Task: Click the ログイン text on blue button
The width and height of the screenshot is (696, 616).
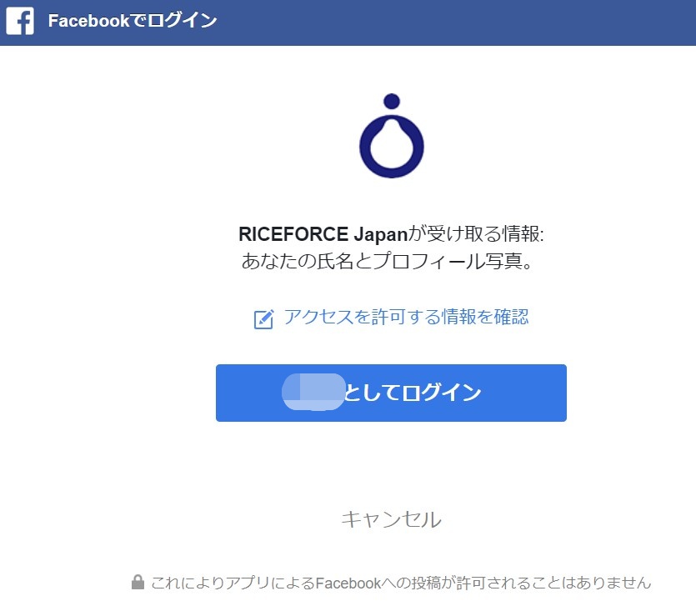Action: [441, 393]
